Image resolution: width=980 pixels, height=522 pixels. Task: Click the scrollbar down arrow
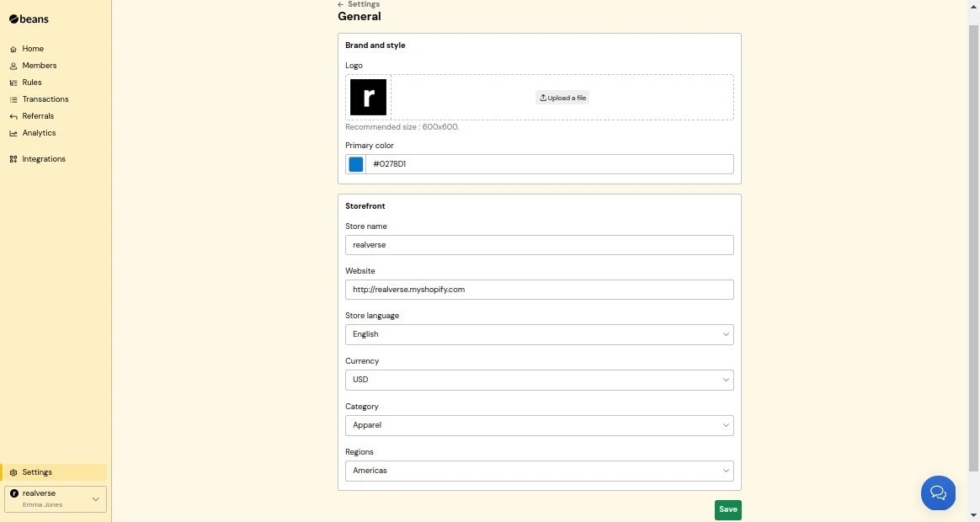point(974,516)
